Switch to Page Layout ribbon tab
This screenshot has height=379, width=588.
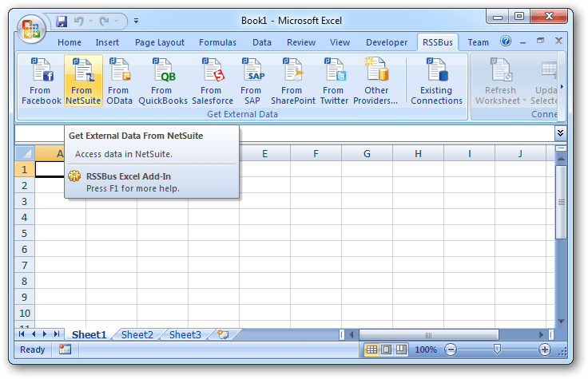(160, 43)
